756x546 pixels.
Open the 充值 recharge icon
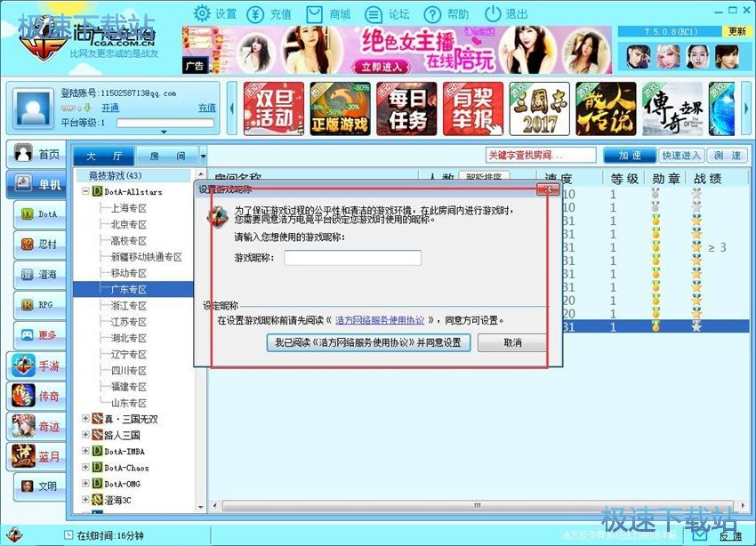coord(255,14)
